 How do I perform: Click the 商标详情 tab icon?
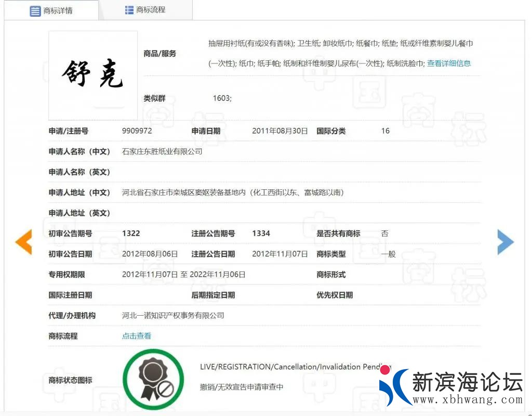35,9
